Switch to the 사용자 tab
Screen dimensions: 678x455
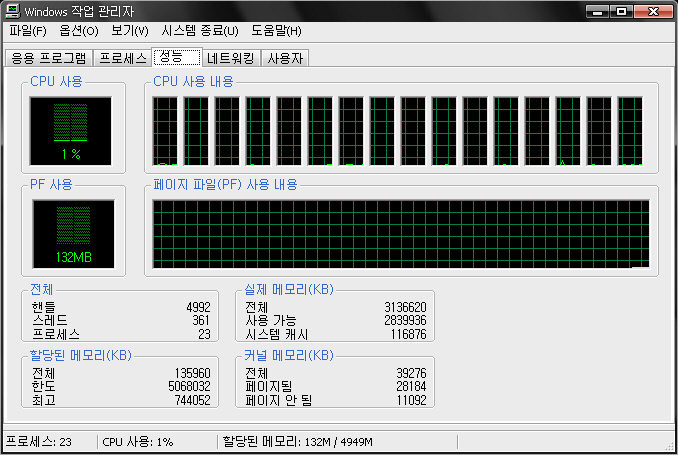(285, 58)
